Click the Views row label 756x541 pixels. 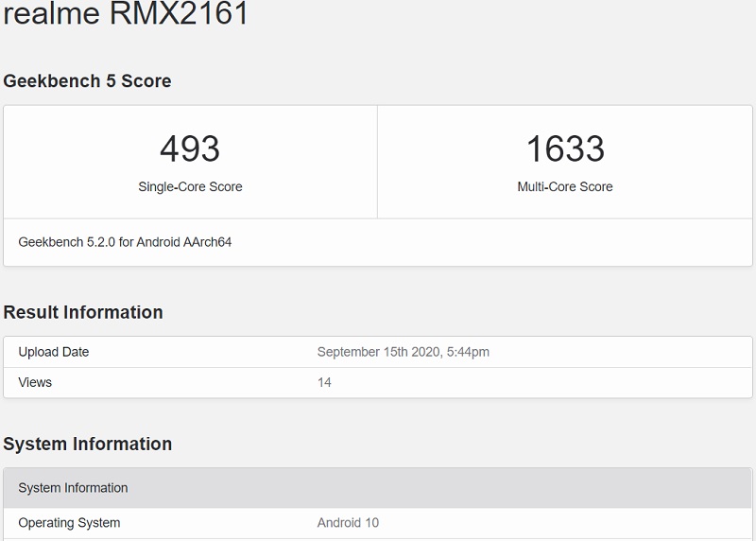click(35, 382)
